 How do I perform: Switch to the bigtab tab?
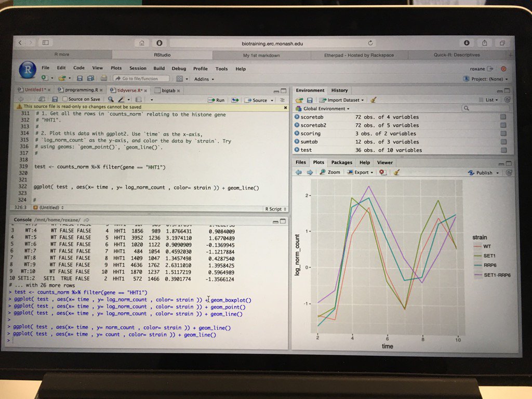tap(167, 90)
